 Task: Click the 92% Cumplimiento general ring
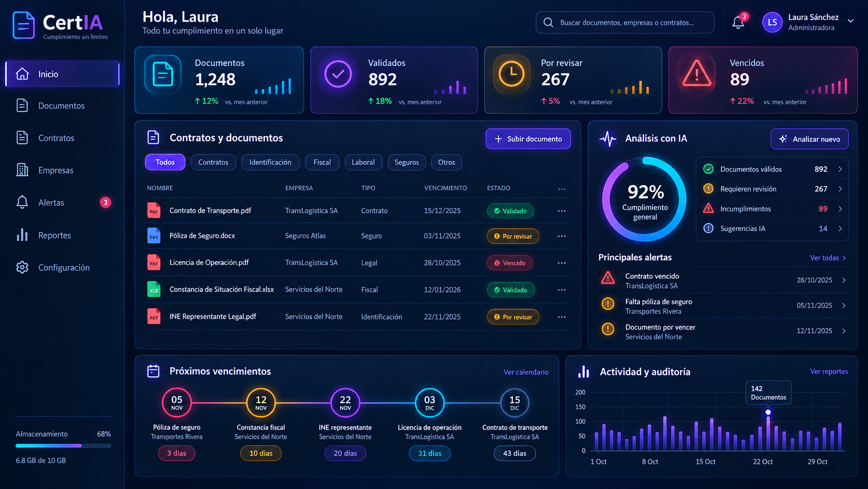644,200
